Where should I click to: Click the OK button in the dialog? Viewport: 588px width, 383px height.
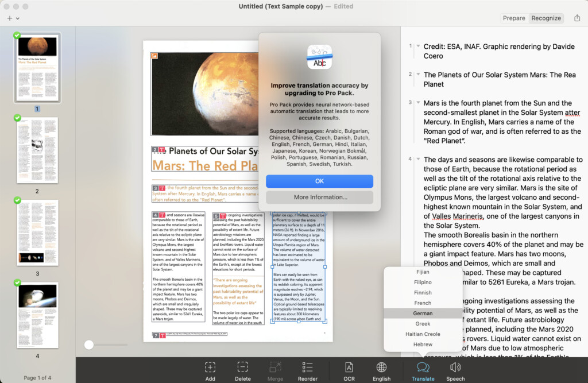[x=319, y=181]
